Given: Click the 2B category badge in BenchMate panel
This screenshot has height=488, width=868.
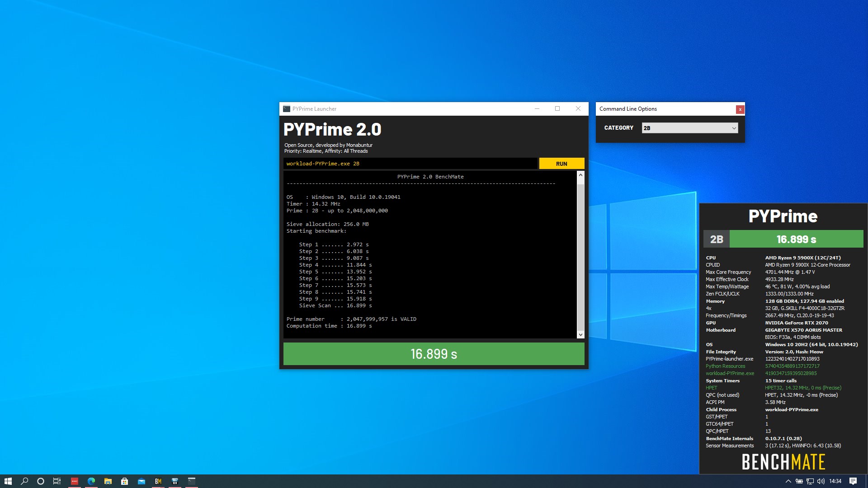Looking at the screenshot, I should 717,239.
